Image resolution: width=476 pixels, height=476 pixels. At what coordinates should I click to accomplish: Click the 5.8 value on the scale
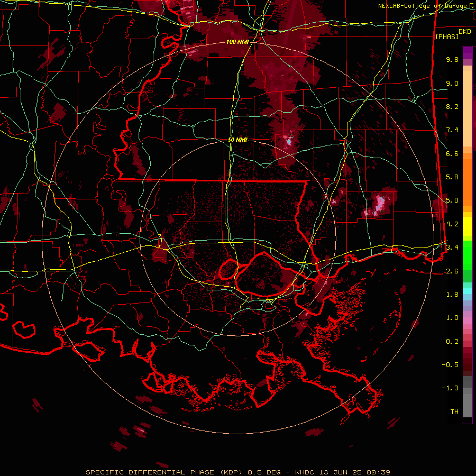[452, 177]
